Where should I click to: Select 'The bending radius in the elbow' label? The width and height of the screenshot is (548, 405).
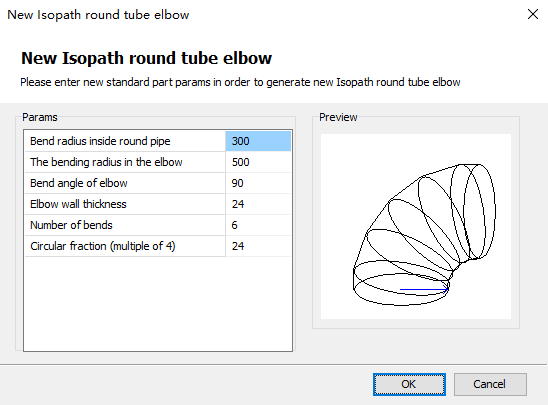(106, 162)
